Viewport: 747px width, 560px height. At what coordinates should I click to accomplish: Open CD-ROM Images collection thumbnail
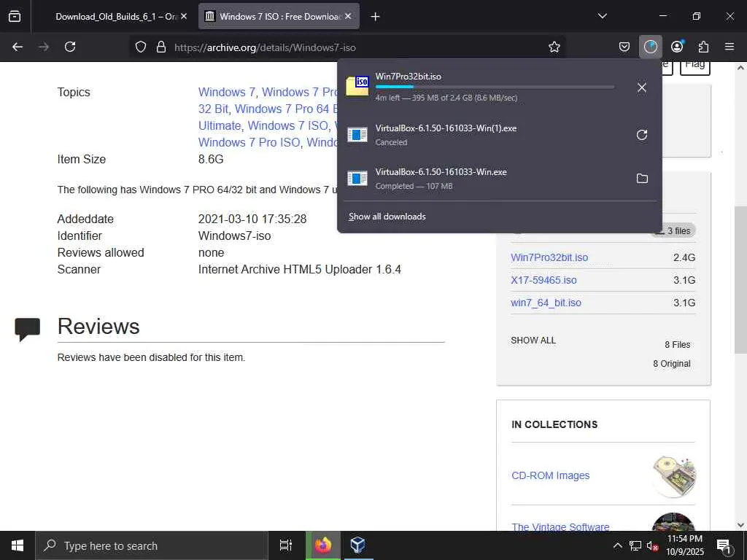click(x=673, y=475)
